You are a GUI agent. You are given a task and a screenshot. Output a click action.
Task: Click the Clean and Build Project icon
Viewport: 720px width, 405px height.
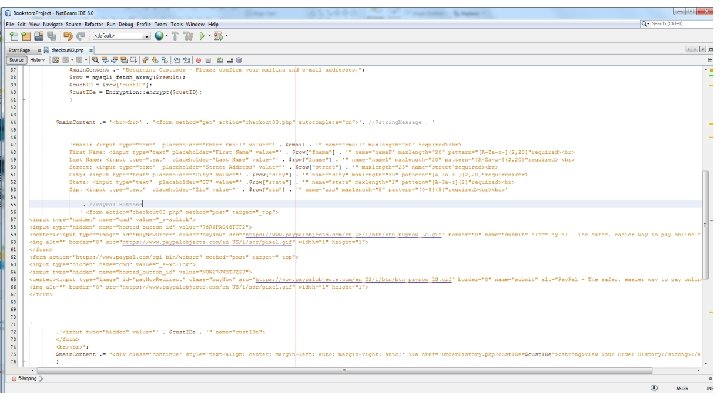[188, 36]
